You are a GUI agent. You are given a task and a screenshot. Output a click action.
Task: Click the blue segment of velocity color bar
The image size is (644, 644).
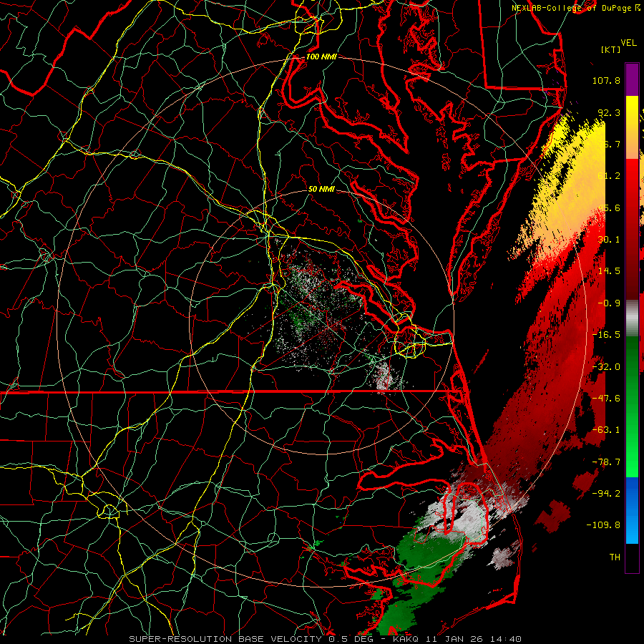point(632,510)
